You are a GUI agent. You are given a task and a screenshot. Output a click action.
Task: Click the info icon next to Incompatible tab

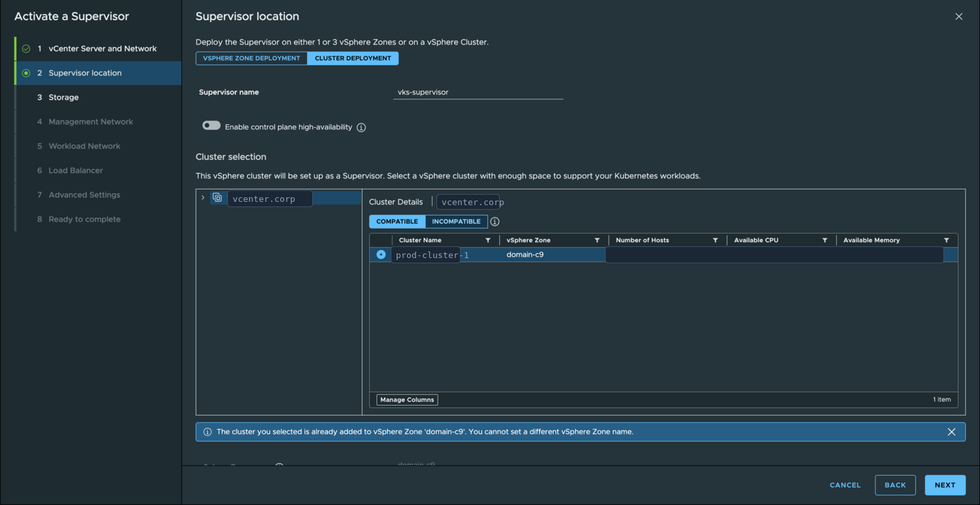(x=495, y=221)
